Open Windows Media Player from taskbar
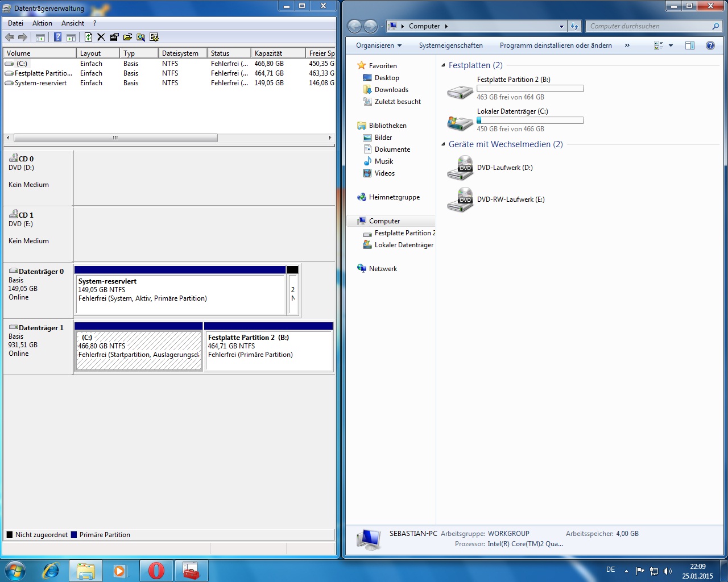 [120, 571]
